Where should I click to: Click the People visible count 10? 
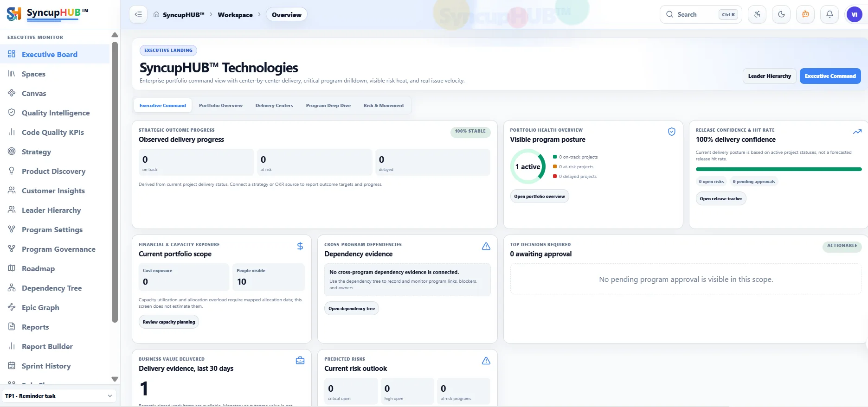[242, 282]
